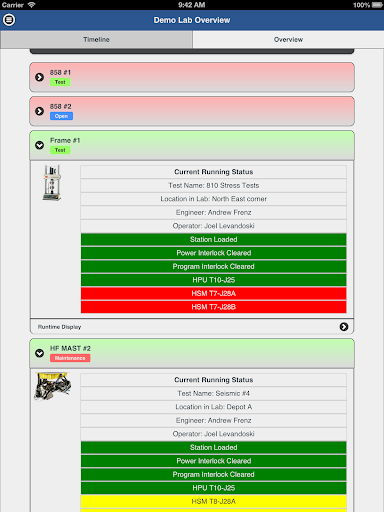Click the Test badge under Frame #1
Screen dimensions: 384x512
pyautogui.click(x=60, y=150)
